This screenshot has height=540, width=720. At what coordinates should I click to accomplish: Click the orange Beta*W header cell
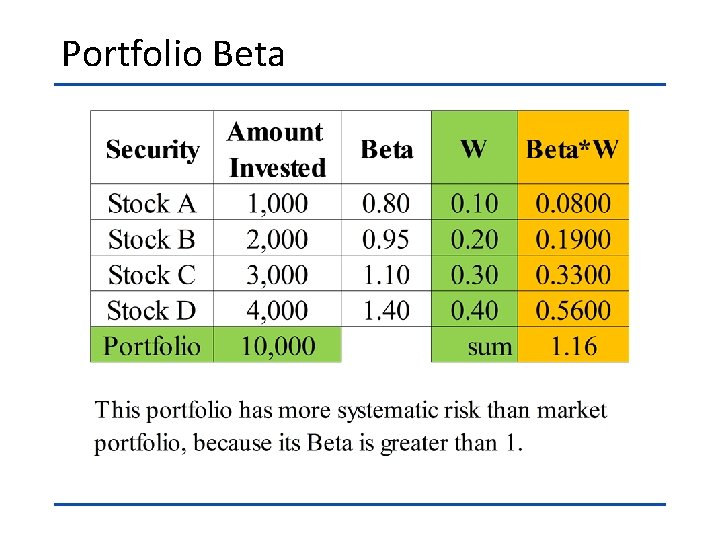coord(573,147)
